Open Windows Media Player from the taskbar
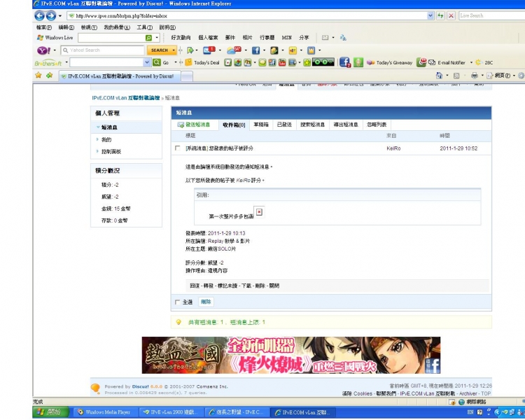 104,412
